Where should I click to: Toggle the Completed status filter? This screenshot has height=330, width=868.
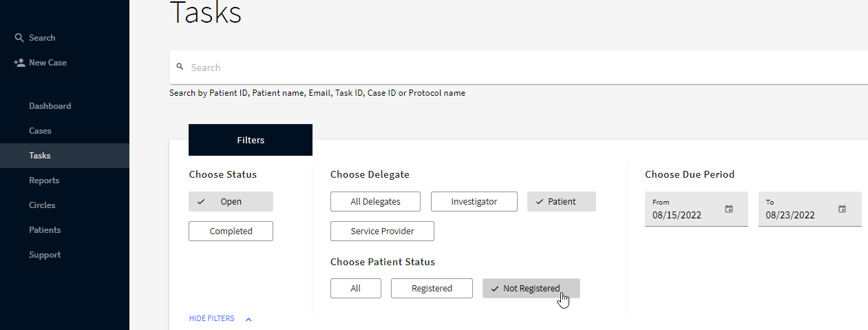click(x=231, y=231)
